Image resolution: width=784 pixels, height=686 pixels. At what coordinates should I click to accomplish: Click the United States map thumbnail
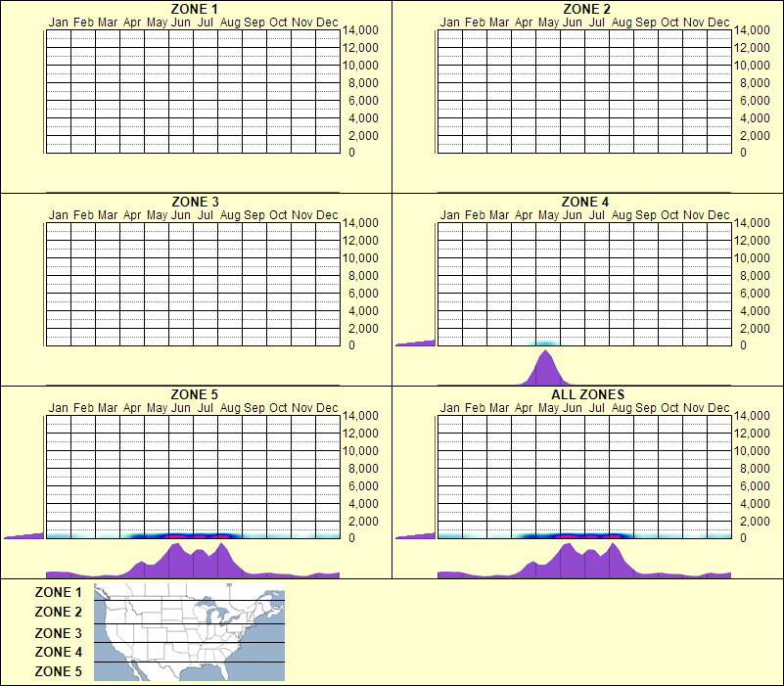point(188,630)
